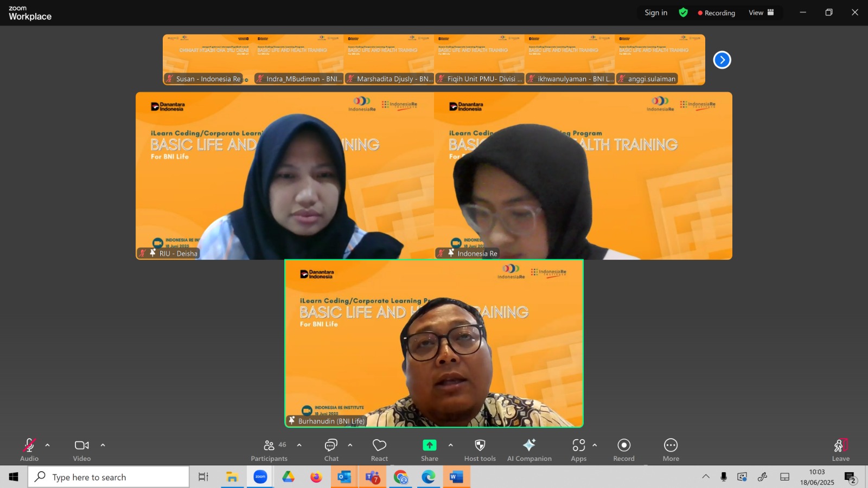Expand video options arrow next to Video
Screen dimensions: 868x488
[103, 445]
